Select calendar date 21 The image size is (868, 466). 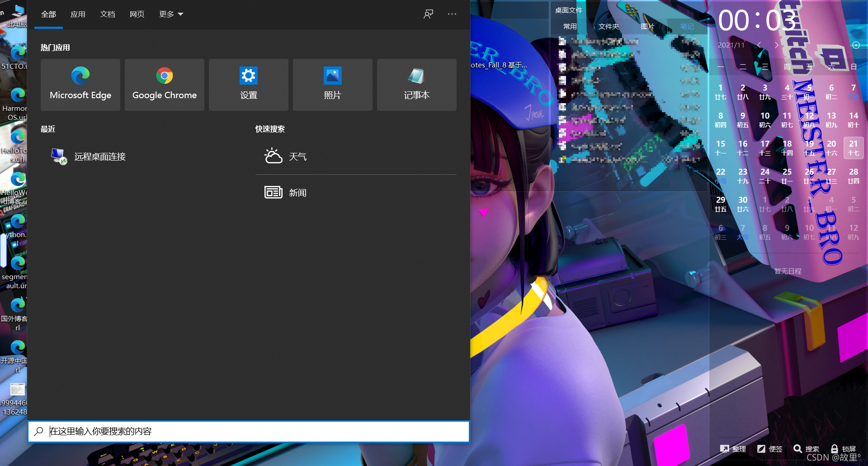854,148
